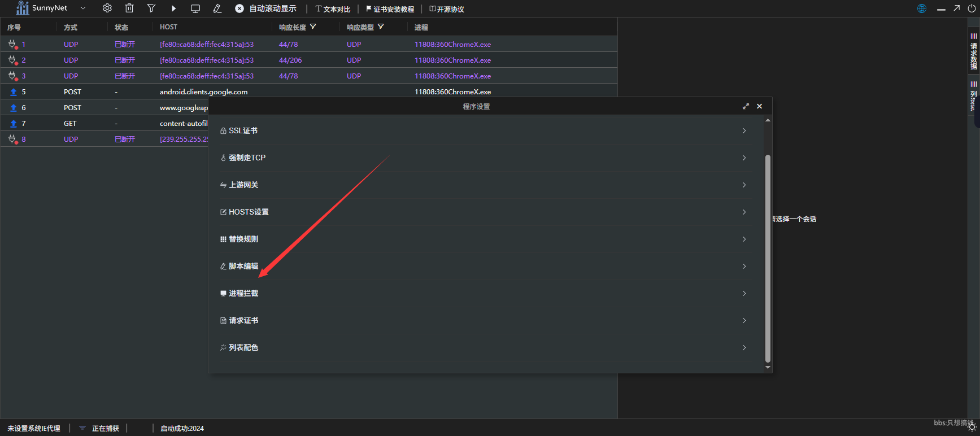
Task: Expand the 程序设置 dialog to fullscreen
Action: click(x=746, y=106)
